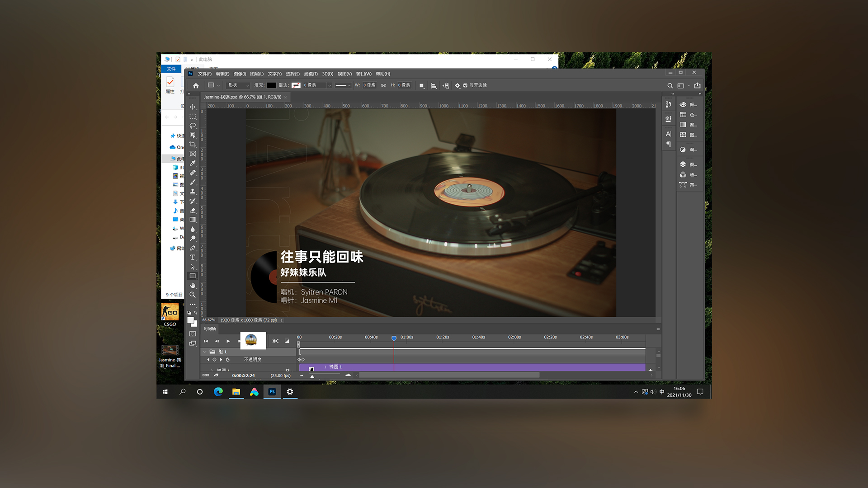Click the scissors split-at-playhead icon

(275, 341)
